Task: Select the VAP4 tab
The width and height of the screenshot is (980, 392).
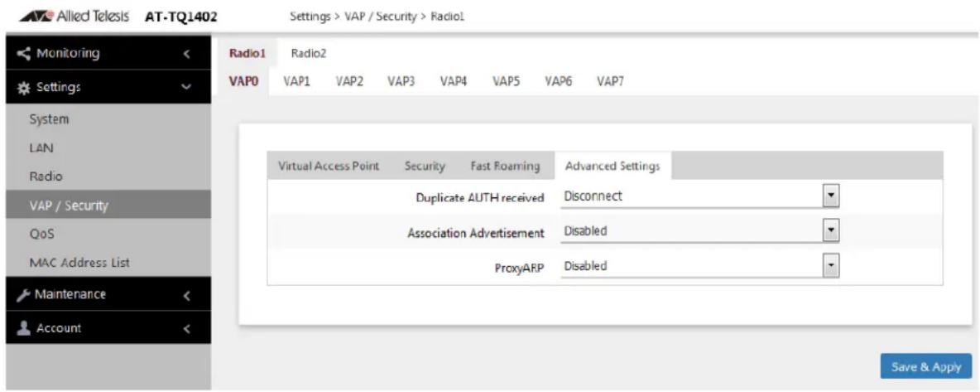Action: click(x=454, y=80)
